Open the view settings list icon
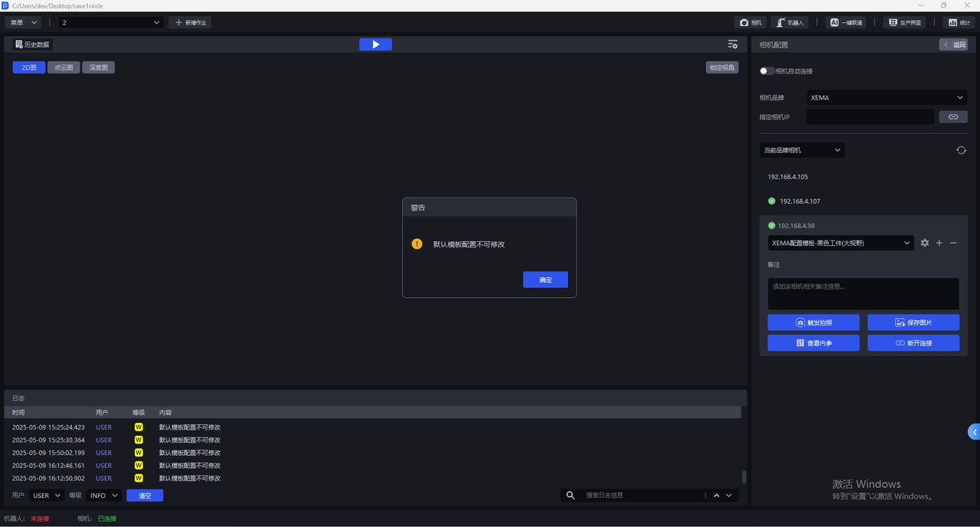The height and width of the screenshot is (527, 980). (x=733, y=44)
